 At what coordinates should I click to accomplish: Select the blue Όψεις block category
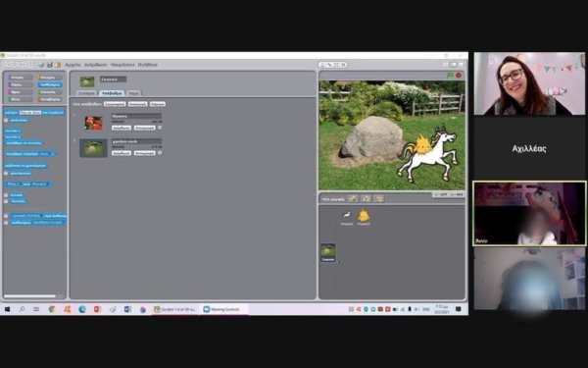click(x=50, y=84)
